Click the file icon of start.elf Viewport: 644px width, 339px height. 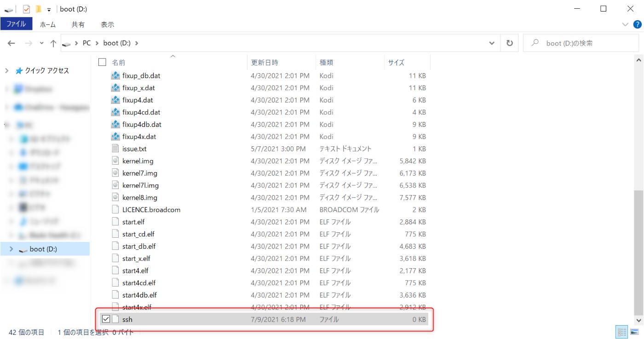(115, 222)
